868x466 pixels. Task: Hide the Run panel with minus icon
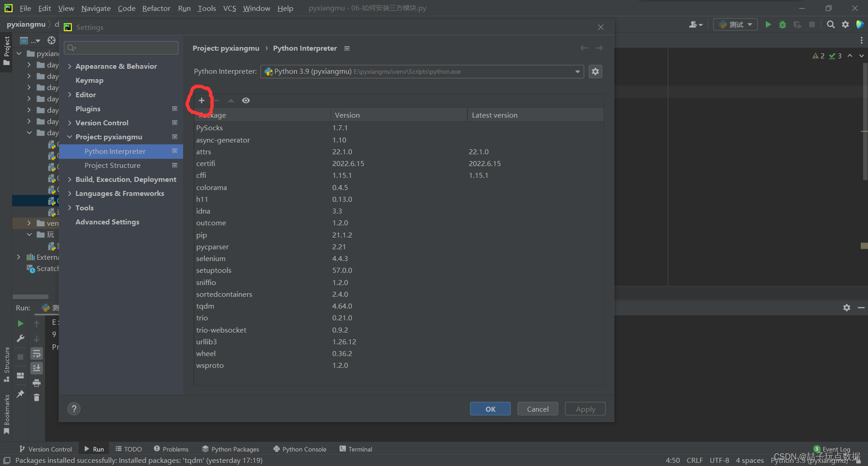tap(861, 308)
